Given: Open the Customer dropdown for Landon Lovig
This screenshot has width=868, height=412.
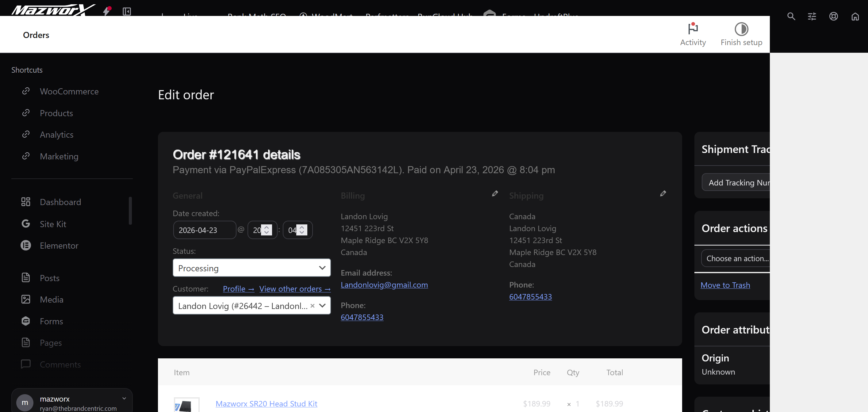Looking at the screenshot, I should (252, 306).
